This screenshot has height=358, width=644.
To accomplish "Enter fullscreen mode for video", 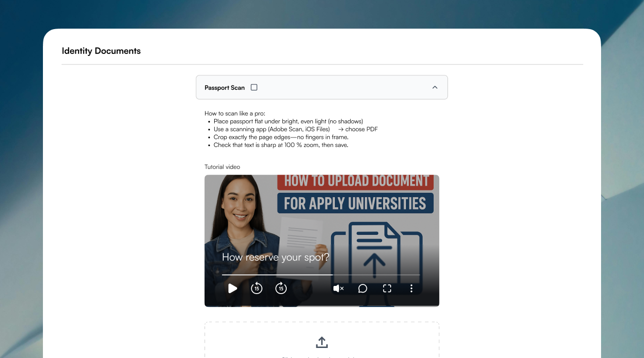I will tap(387, 288).
